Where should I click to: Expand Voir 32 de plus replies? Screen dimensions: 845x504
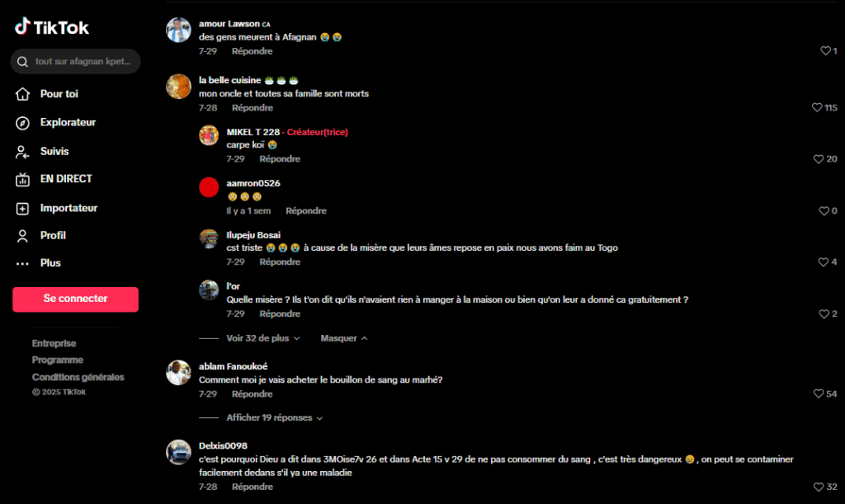tap(262, 338)
